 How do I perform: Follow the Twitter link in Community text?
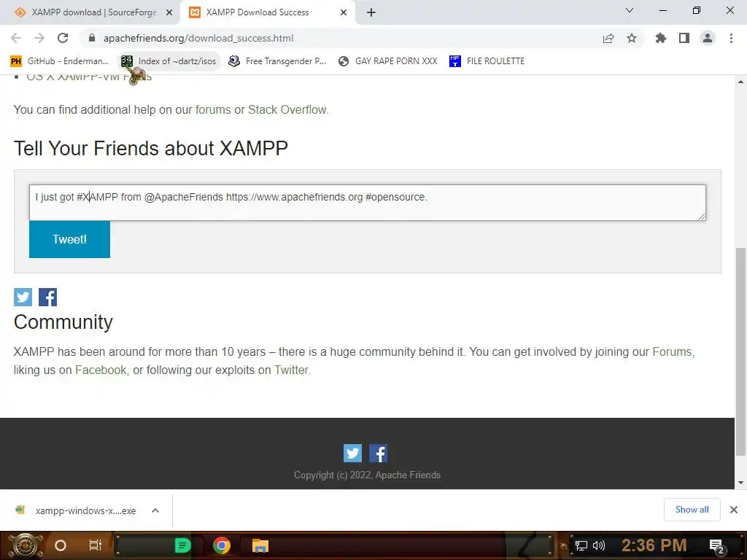coord(291,370)
